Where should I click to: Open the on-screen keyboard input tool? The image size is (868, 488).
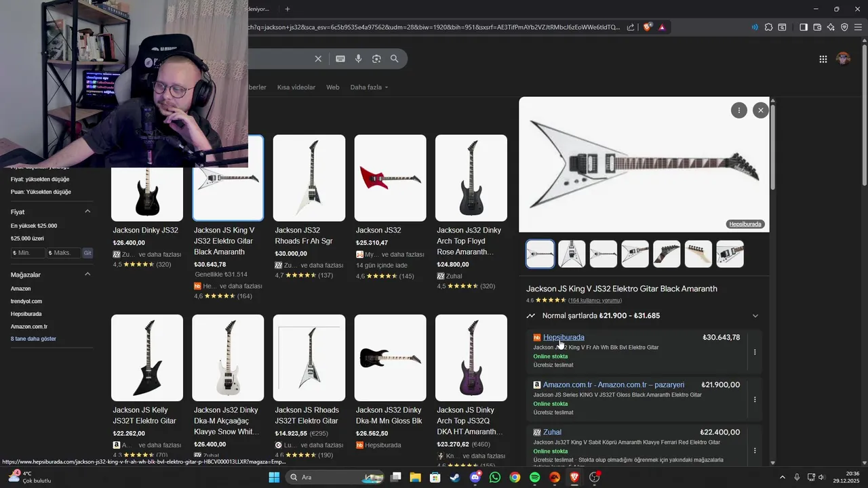340,59
